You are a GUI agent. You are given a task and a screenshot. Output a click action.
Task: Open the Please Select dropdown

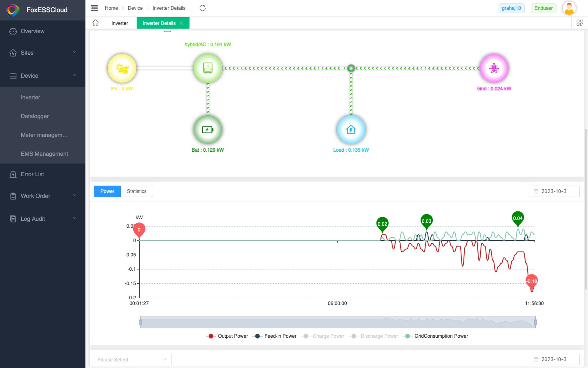coord(133,359)
